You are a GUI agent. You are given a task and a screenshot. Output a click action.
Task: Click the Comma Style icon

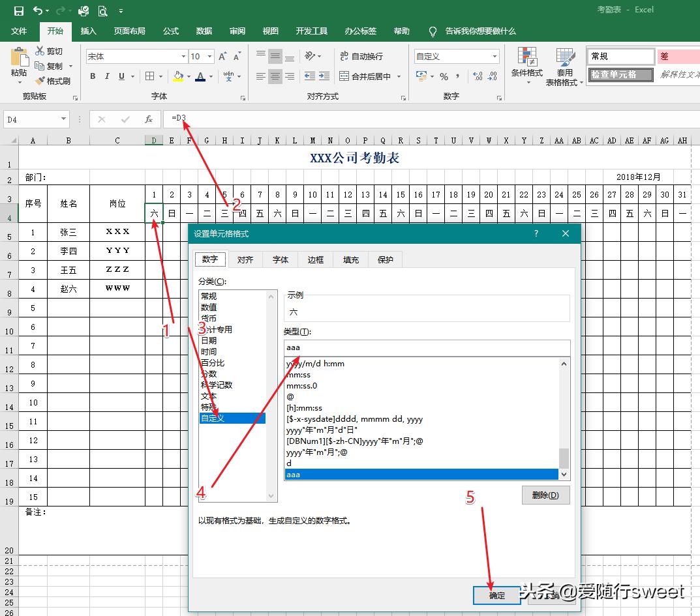(x=459, y=76)
